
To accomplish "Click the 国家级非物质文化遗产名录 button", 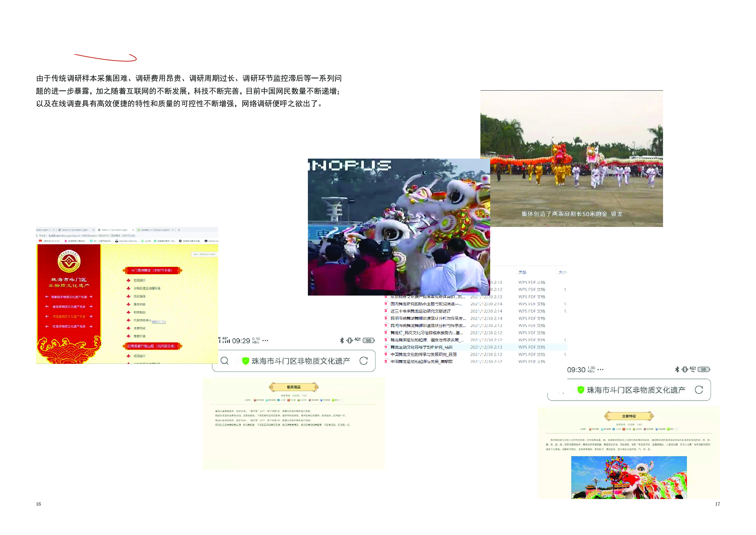I will click(69, 297).
